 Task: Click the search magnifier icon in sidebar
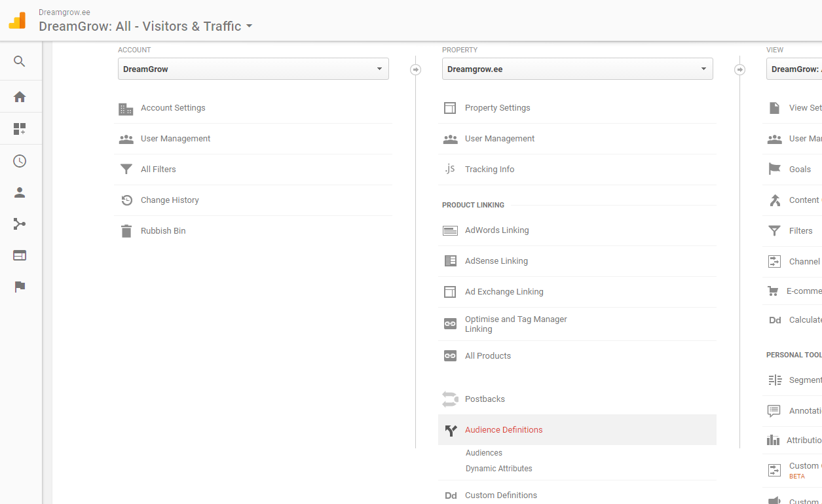[20, 62]
